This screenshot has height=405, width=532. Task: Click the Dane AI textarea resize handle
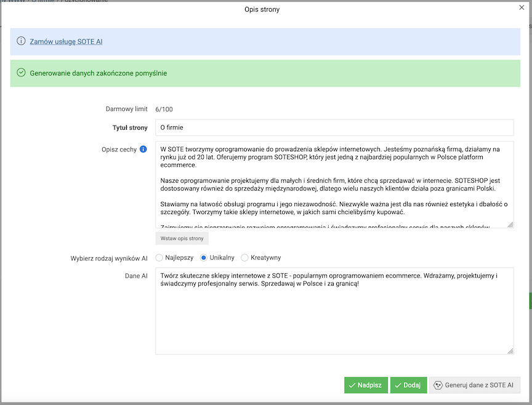click(510, 351)
